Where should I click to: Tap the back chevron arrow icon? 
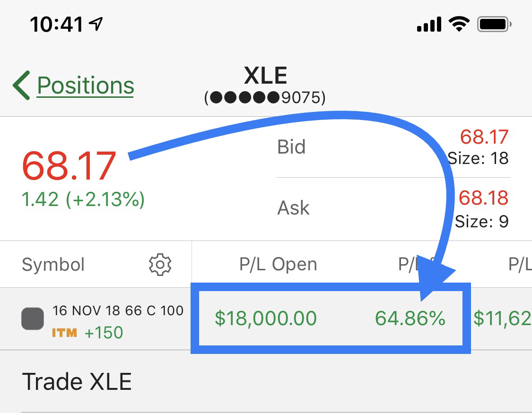[21, 86]
